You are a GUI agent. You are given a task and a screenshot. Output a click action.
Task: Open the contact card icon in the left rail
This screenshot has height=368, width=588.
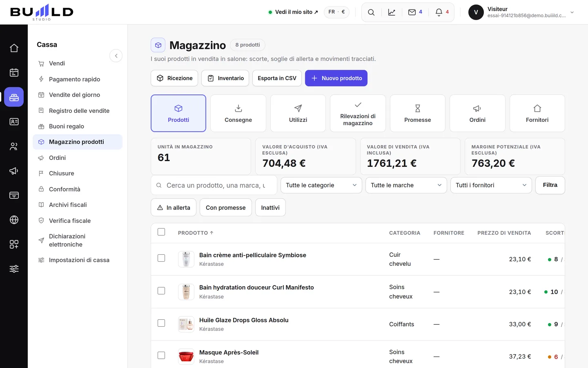click(14, 122)
